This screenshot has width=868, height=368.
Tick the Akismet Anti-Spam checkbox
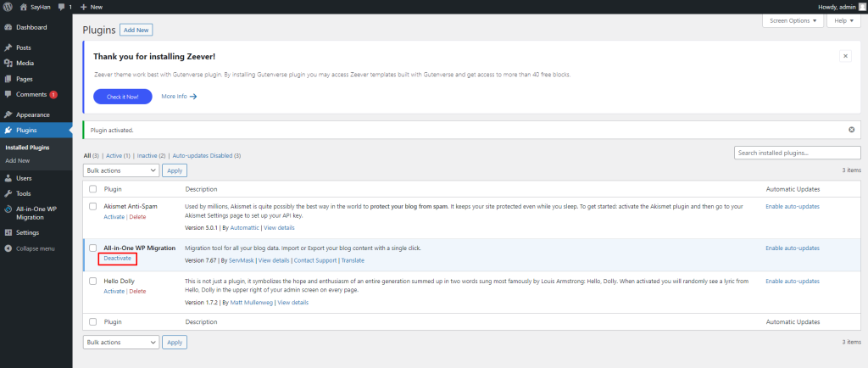click(93, 206)
